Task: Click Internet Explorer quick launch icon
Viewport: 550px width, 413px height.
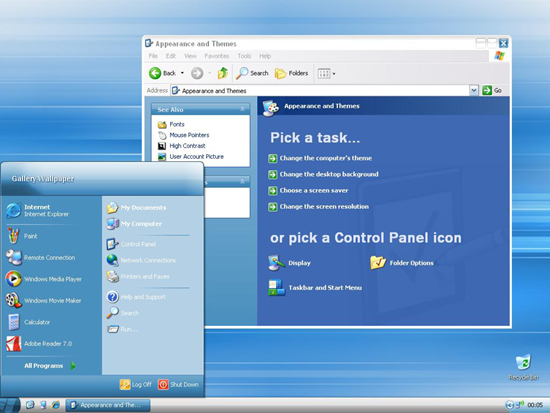Action: [x=55, y=405]
